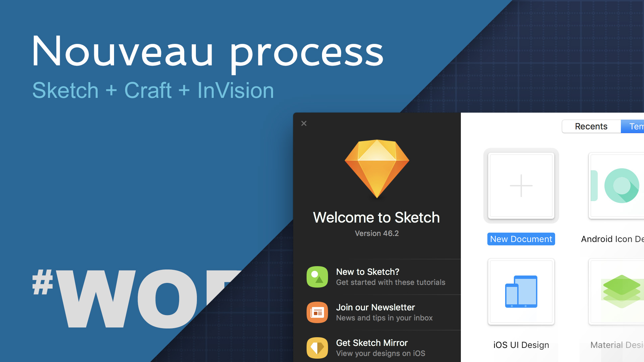Click the green New to Sketch tutorials icon

[317, 277]
